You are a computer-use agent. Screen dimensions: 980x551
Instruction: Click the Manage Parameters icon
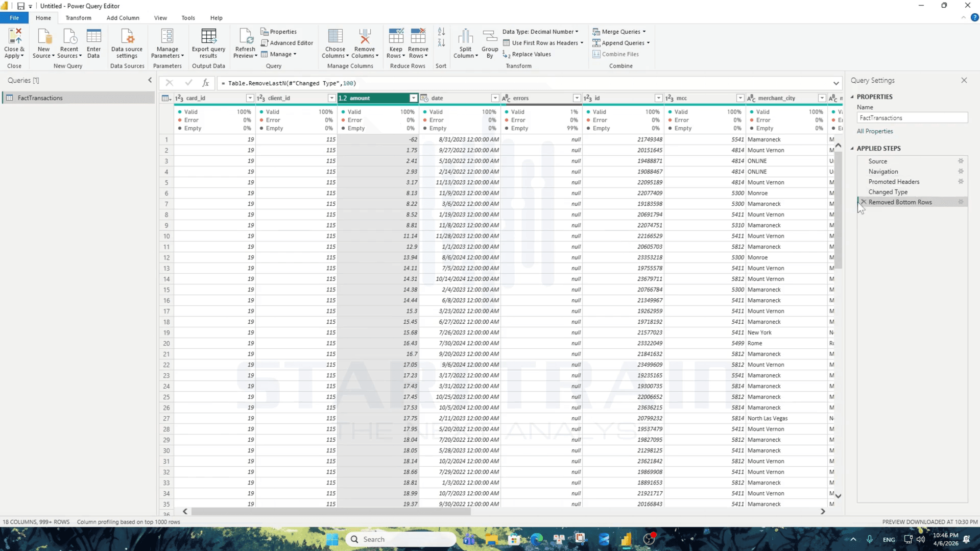pos(167,36)
